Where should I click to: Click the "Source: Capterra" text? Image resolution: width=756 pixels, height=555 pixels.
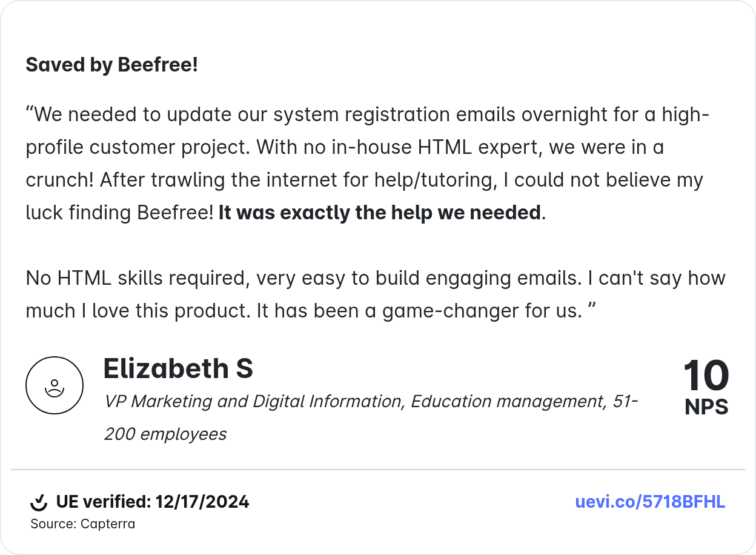point(83,524)
